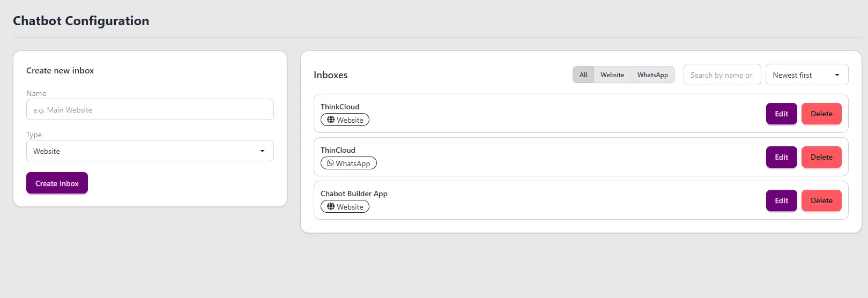Edit the Chabot Builder App inbox
This screenshot has width=868, height=298.
click(782, 200)
